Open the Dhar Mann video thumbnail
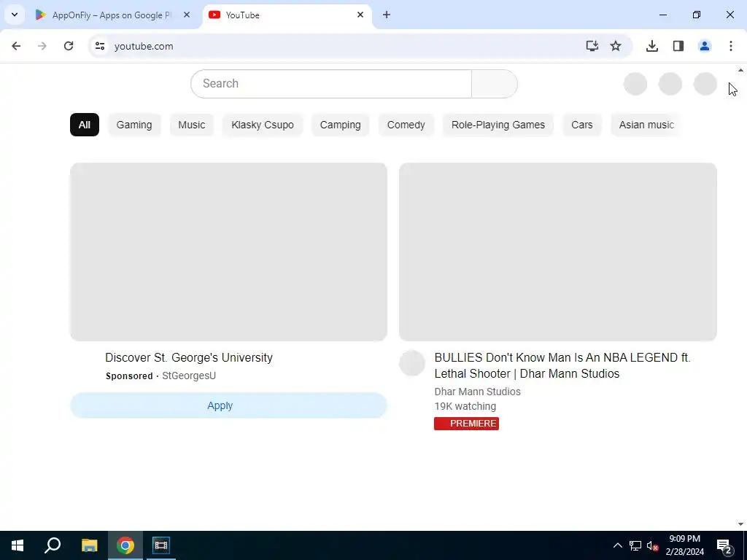The image size is (747, 560). pos(558,252)
